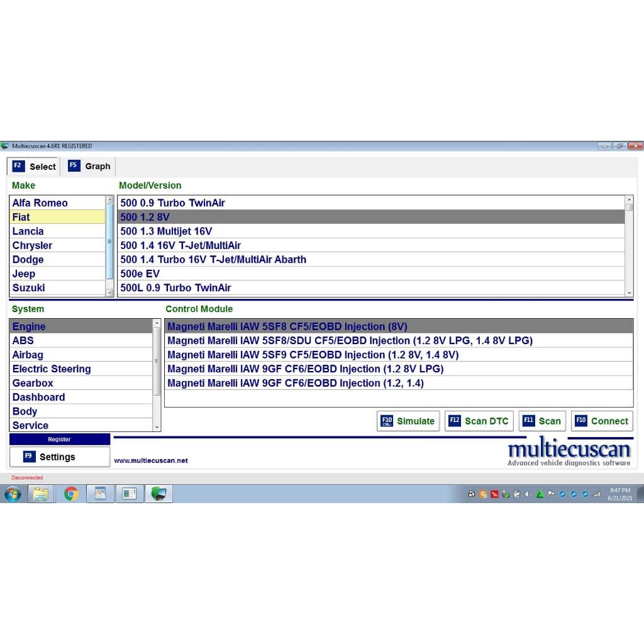
Task: Select Dodge in Make list
Action: [57, 260]
